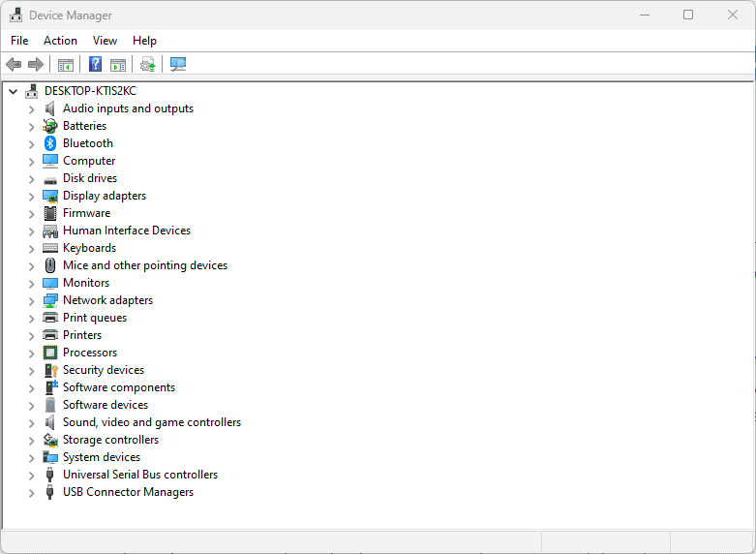This screenshot has height=554, width=756.
Task: Click the Batteries category icon
Action: click(50, 126)
